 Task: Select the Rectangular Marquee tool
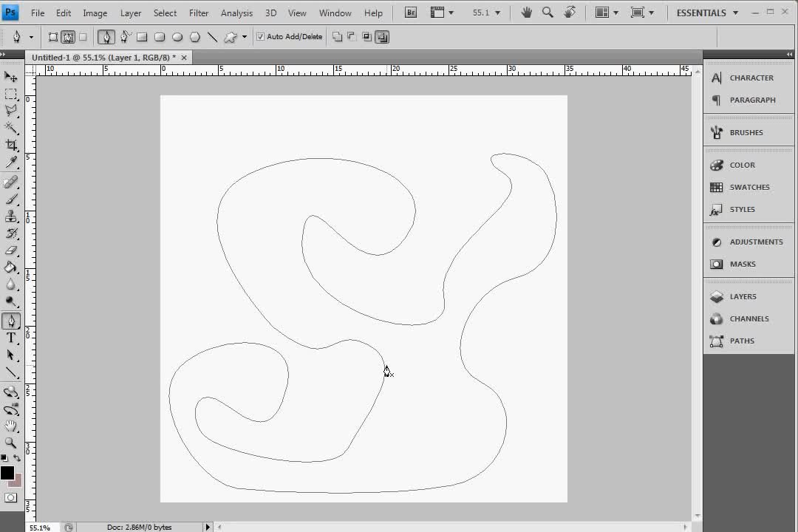(x=10, y=94)
